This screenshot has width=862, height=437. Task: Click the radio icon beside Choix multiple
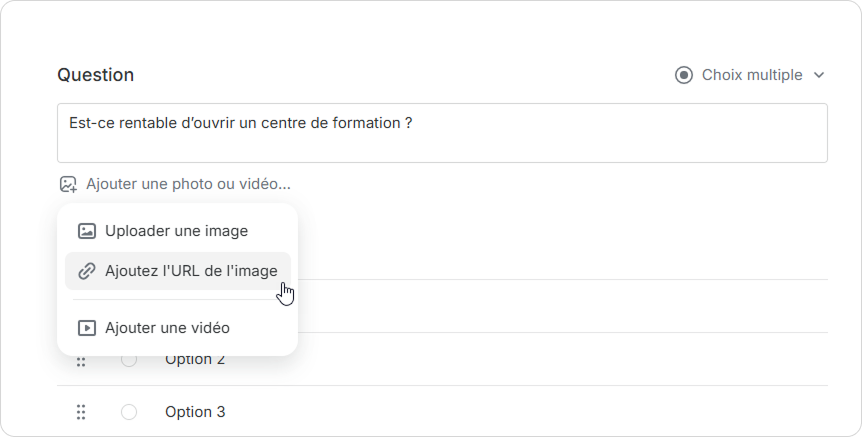click(684, 75)
